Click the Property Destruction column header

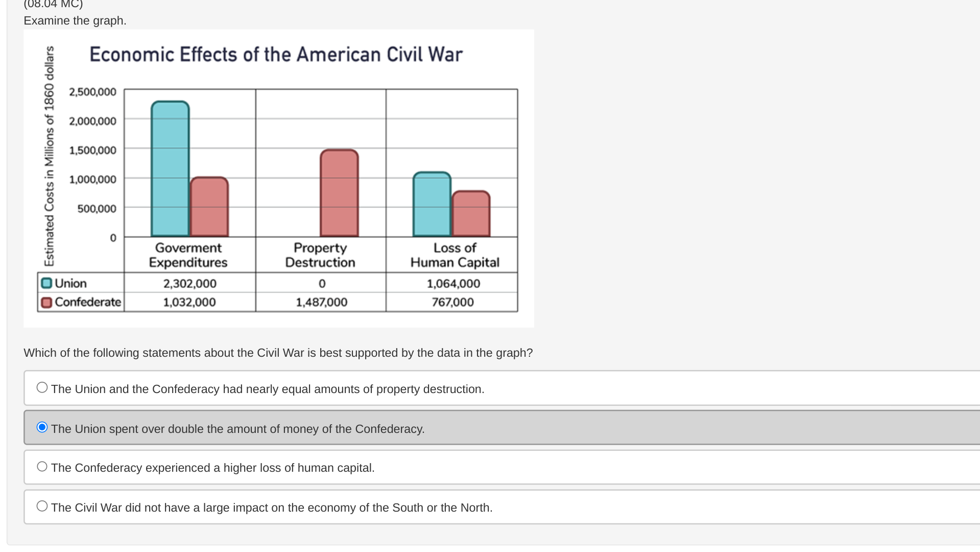pyautogui.click(x=320, y=255)
